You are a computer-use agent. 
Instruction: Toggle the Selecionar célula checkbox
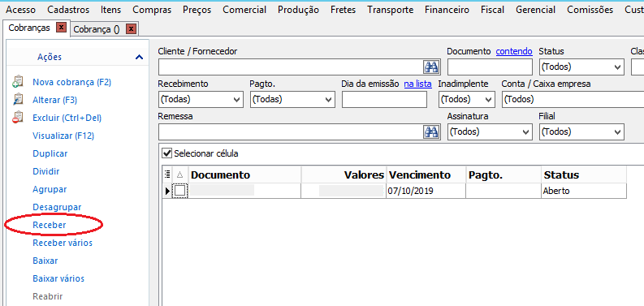[166, 153]
